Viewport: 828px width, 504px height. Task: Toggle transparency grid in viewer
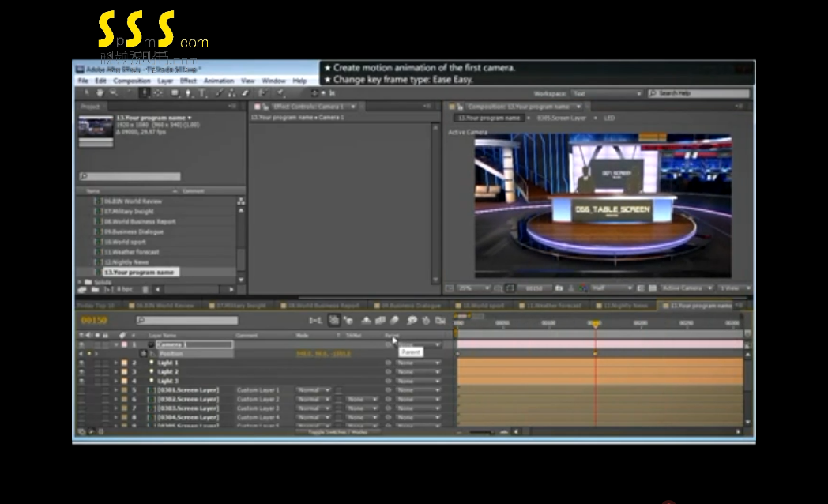[x=653, y=288]
